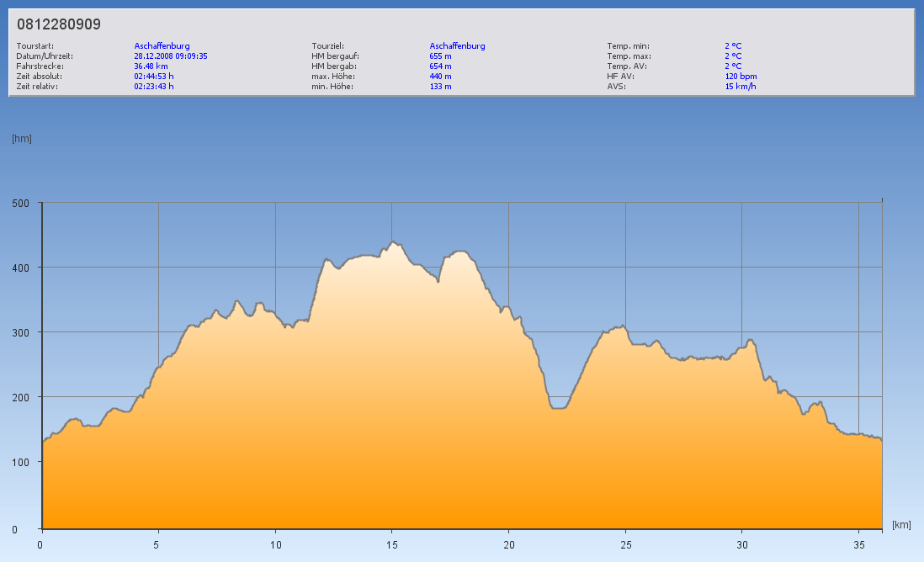Click the HM bergab value 654 m
This screenshot has width=924, height=562.
coord(440,66)
